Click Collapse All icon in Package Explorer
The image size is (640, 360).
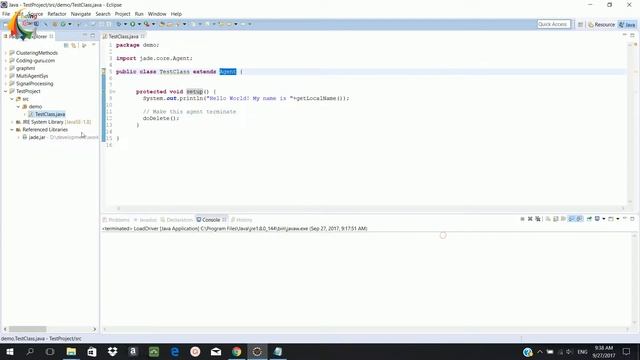point(66,45)
